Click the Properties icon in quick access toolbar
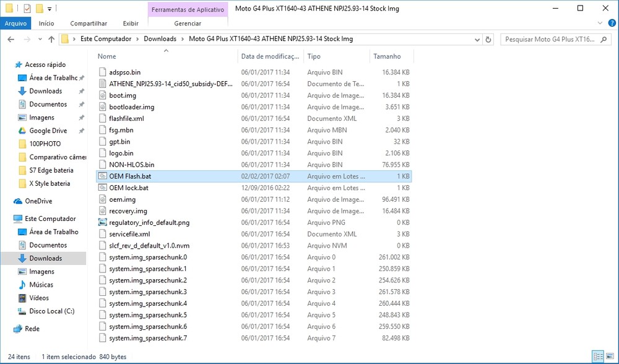Screen dimensions: 619x364 [x=27, y=9]
